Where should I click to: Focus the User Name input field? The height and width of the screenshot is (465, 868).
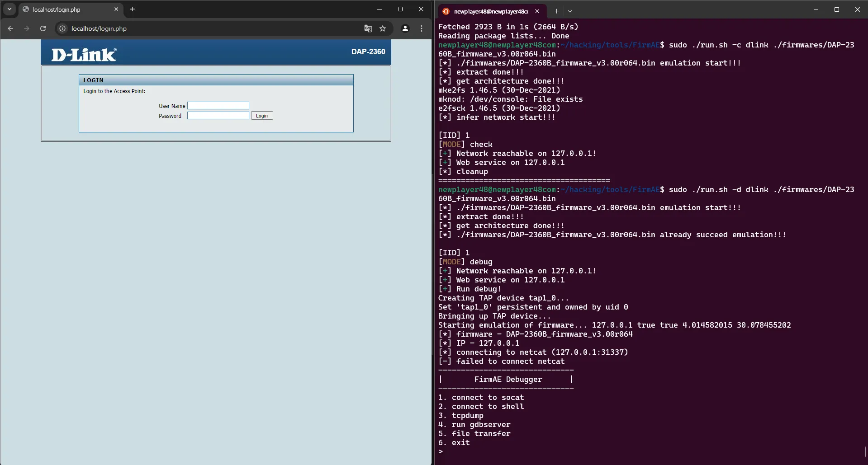218,106
